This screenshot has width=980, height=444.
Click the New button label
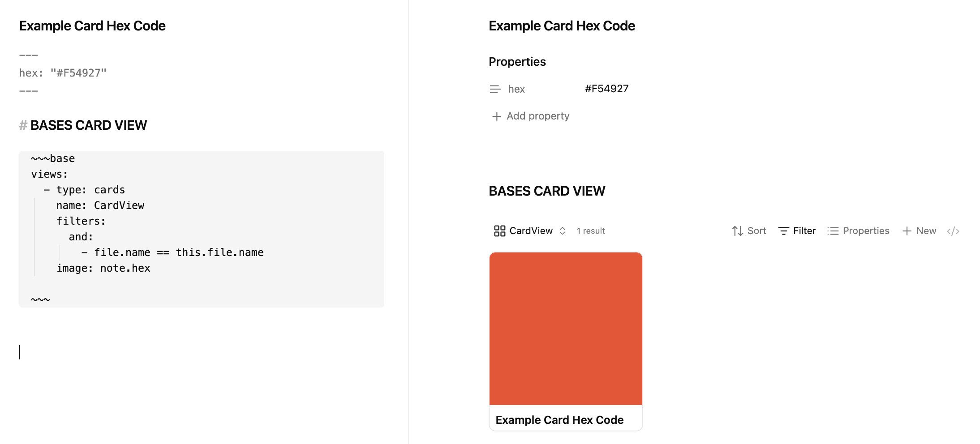pyautogui.click(x=926, y=231)
